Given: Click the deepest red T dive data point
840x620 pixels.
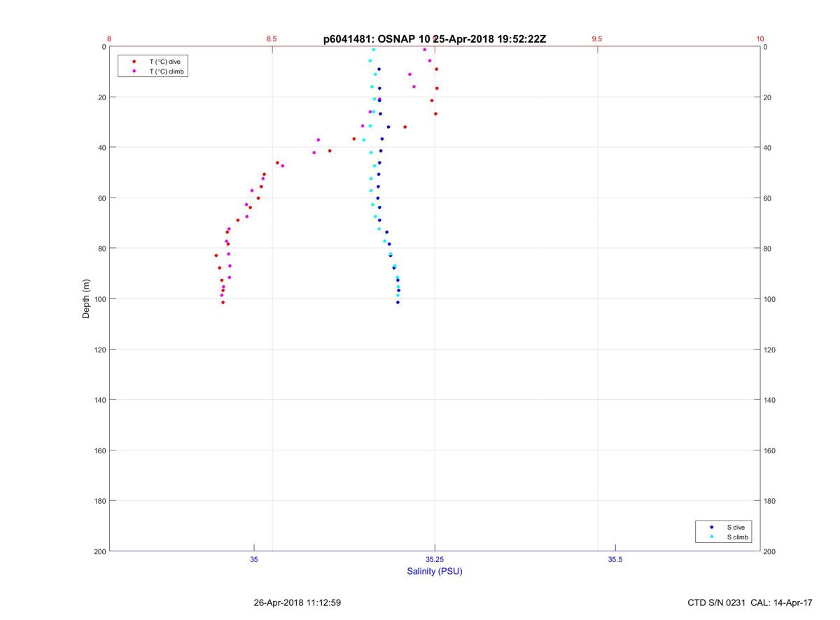Looking at the screenshot, I should [223, 303].
